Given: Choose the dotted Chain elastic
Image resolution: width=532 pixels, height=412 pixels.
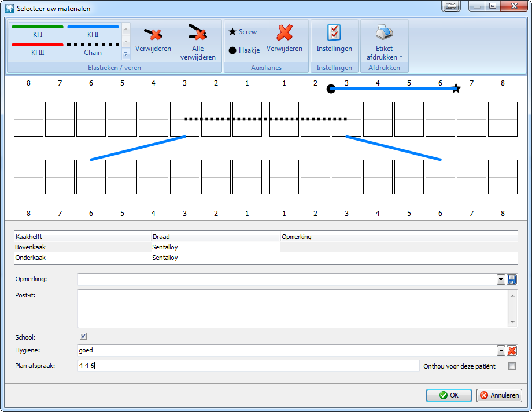Looking at the screenshot, I should [x=93, y=49].
